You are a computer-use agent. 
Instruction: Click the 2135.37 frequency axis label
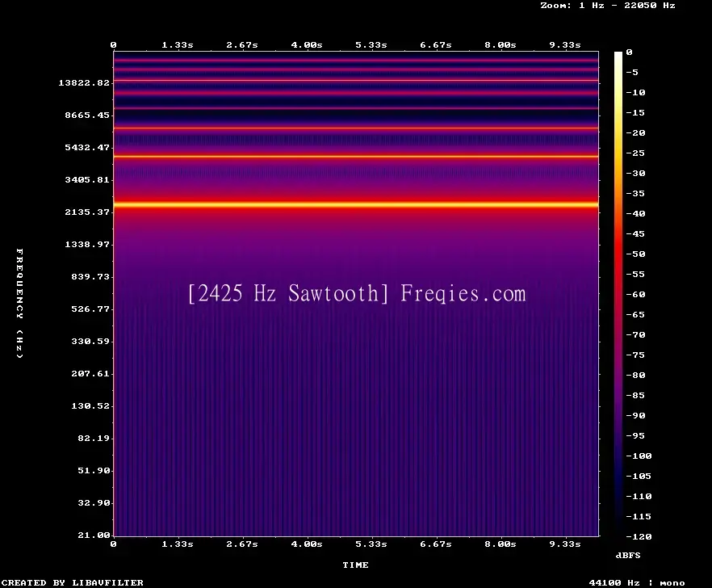tap(87, 212)
